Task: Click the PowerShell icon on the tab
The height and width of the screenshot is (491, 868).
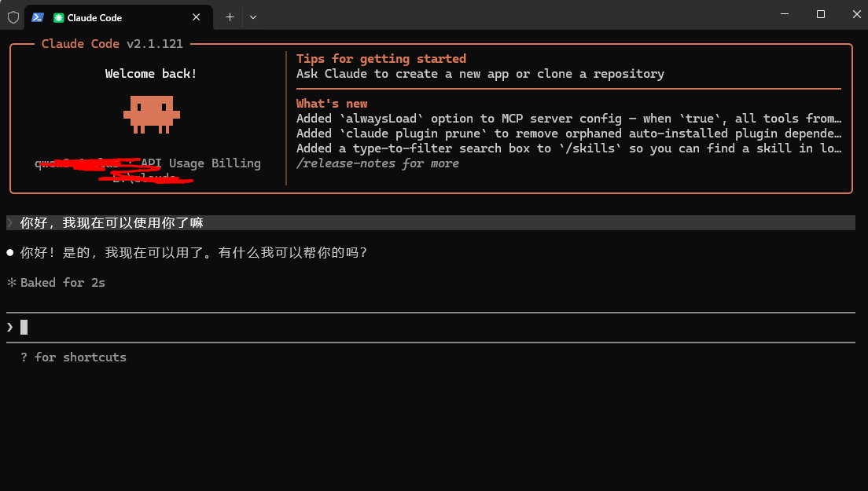Action: tap(38, 17)
